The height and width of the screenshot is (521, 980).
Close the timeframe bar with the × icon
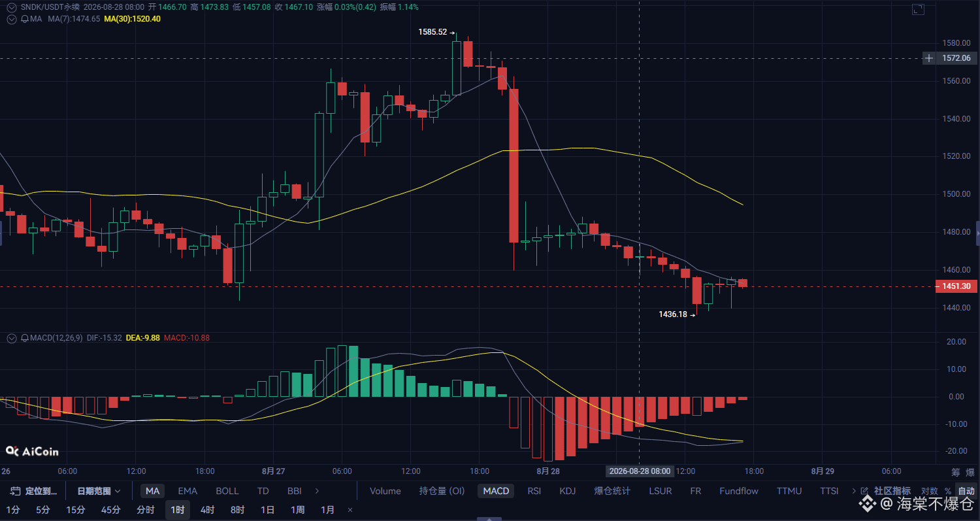(350, 510)
